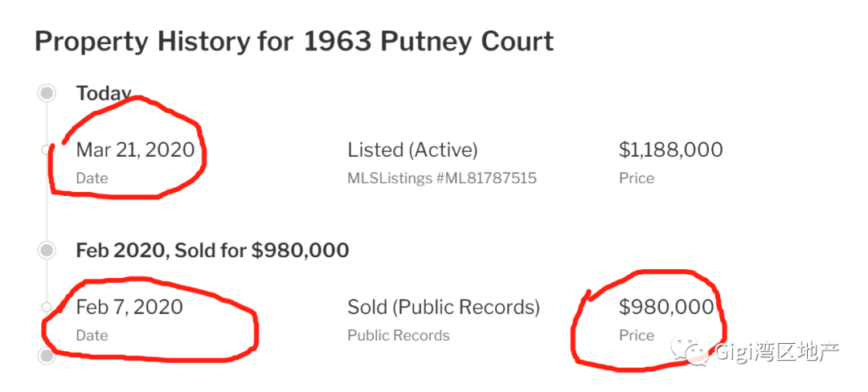Click the Public Records source label
Screen dimensions: 868x392
[x=399, y=336]
